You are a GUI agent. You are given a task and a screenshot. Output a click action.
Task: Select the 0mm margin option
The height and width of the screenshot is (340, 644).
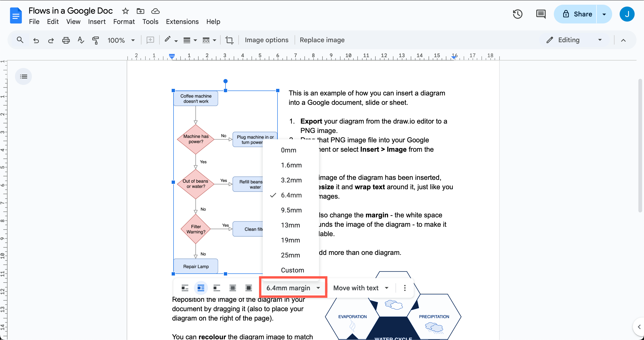pos(289,150)
